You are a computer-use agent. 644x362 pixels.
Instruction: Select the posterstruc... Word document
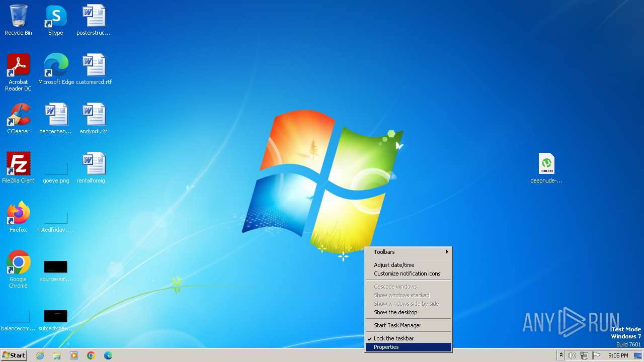[94, 20]
